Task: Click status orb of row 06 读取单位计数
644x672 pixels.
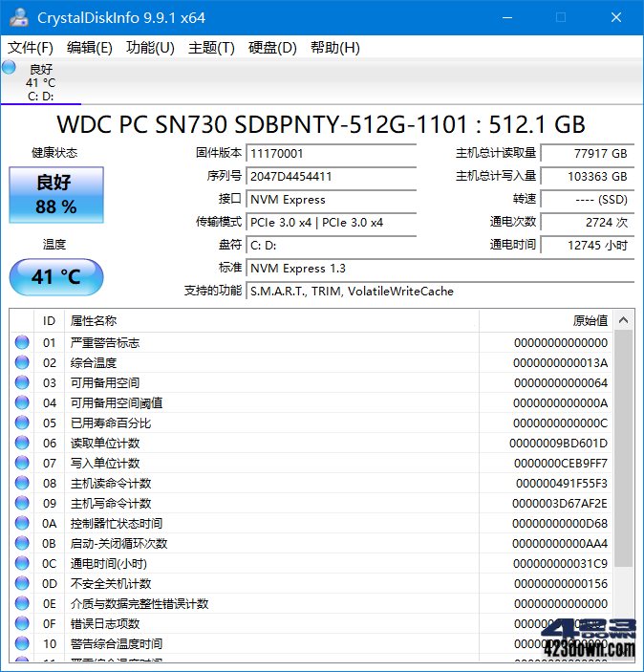Action: (x=22, y=443)
